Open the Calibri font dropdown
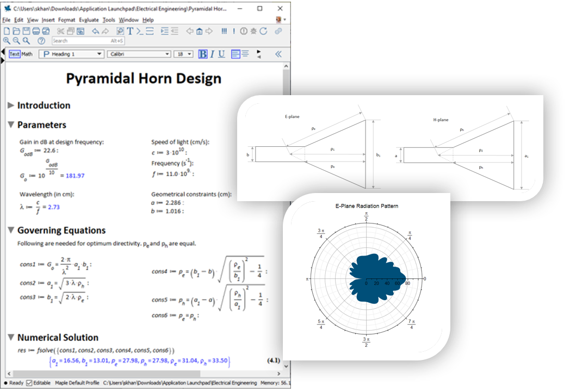This screenshot has width=576, height=392. pyautogui.click(x=140, y=54)
